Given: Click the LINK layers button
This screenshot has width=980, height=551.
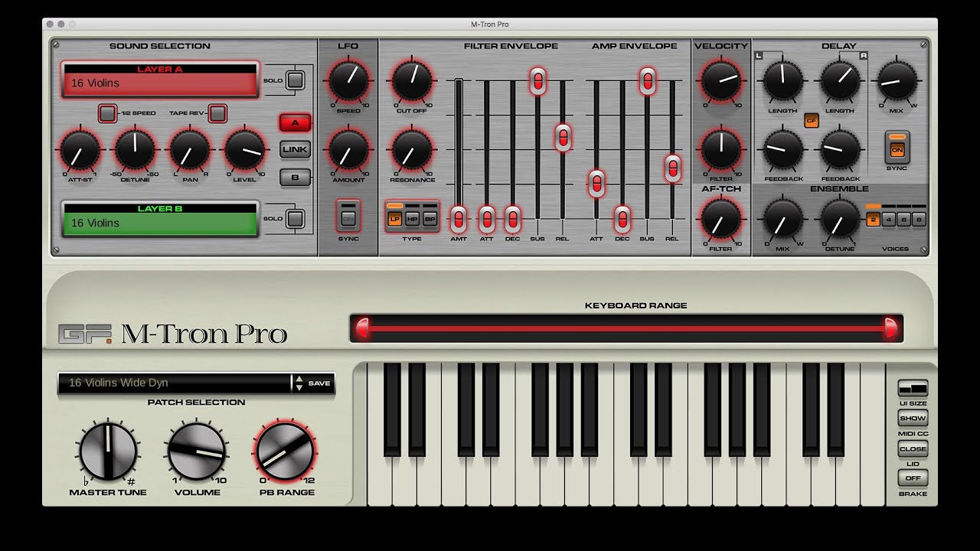Looking at the screenshot, I should pos(295,150).
